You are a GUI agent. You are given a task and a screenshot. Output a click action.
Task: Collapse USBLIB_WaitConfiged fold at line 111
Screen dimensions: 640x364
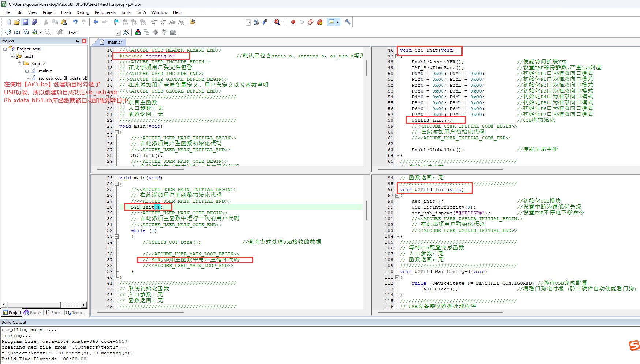point(397,277)
